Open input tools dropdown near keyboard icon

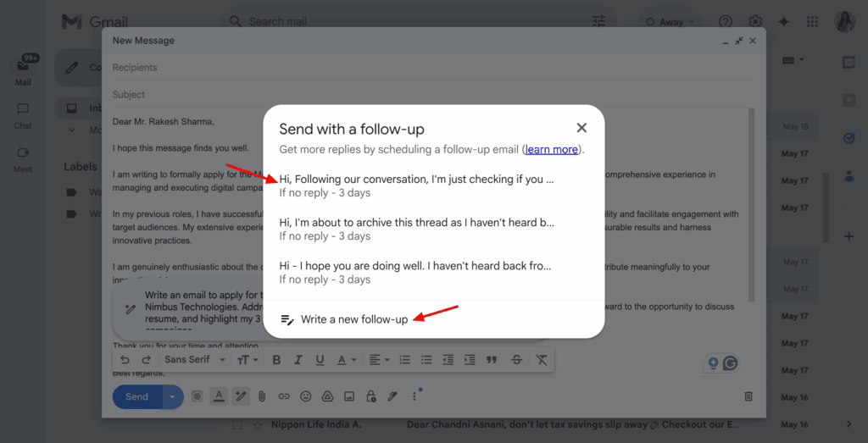pos(801,60)
